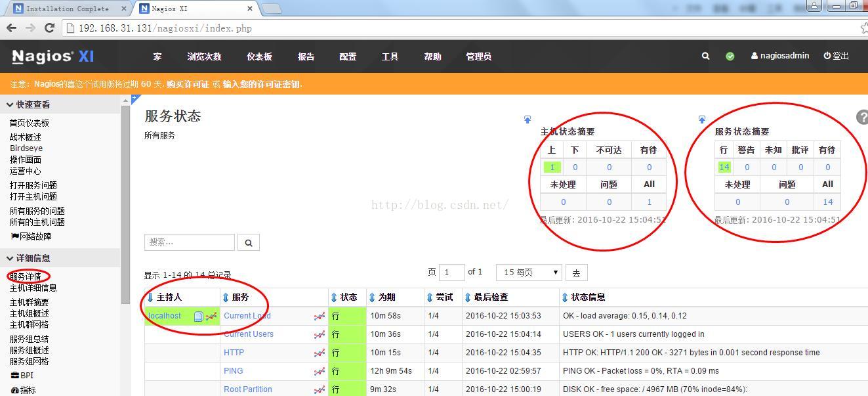Click the page number input field
868x396 pixels.
tap(451, 273)
